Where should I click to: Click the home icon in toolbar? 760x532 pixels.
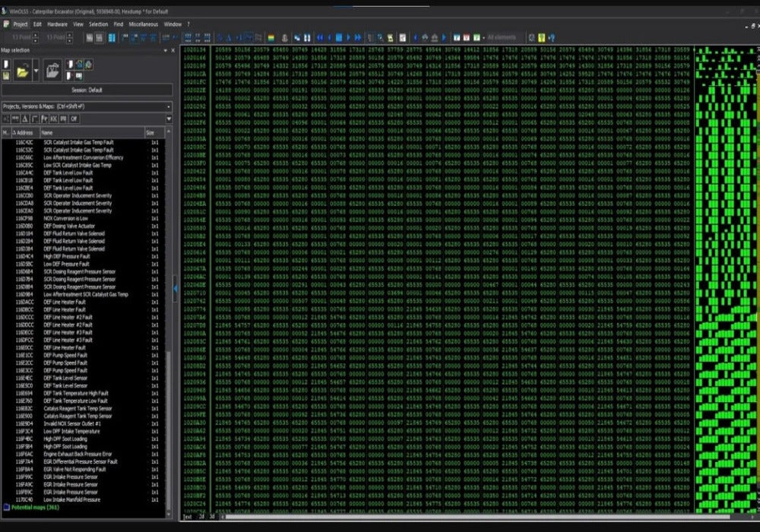(425, 37)
